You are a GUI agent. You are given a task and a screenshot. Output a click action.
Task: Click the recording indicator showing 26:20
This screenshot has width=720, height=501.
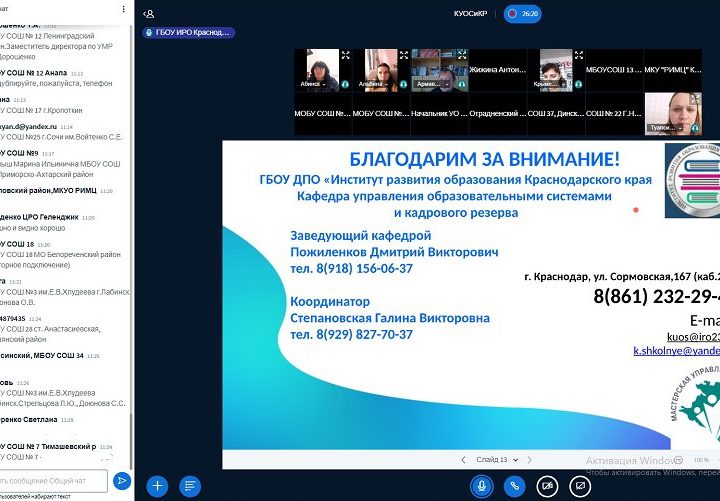pos(524,14)
